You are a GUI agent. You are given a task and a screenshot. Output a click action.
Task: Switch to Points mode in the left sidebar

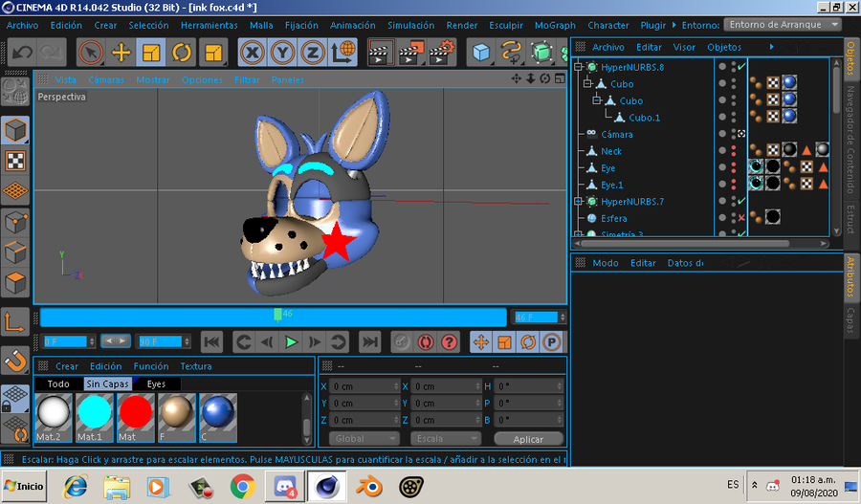(x=15, y=222)
